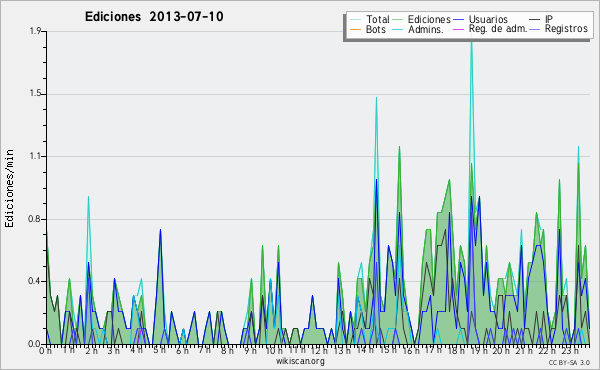Click the 12 h mark on x-axis
600x370 pixels.
point(318,350)
